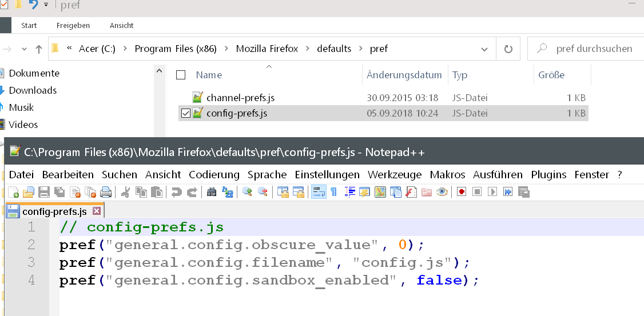Open the Explorer Ansicht ribbon tab
This screenshot has height=316, width=644.
click(x=121, y=26)
